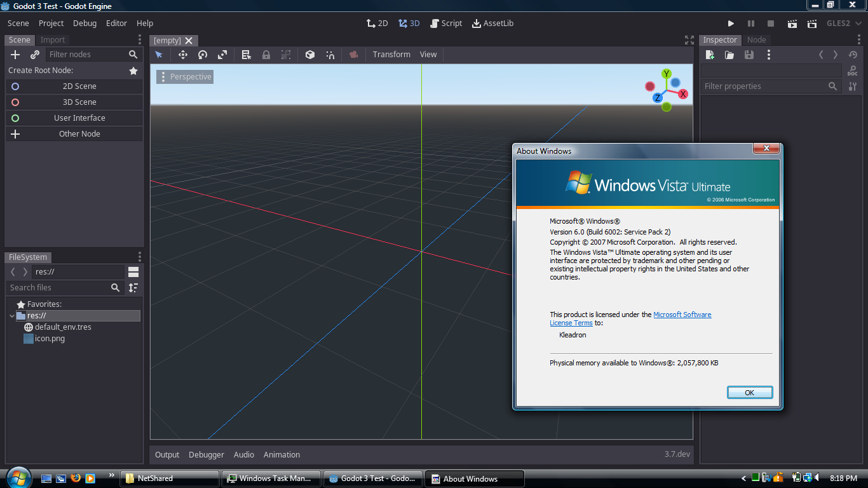
Task: Open the Microsoft Software License Terms link
Action: pyautogui.click(x=682, y=315)
